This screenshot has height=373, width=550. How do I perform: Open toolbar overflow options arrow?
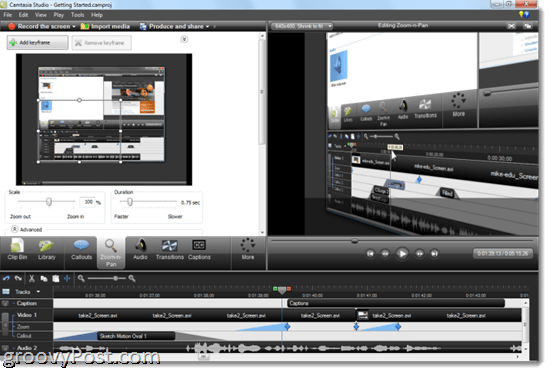(x=215, y=27)
